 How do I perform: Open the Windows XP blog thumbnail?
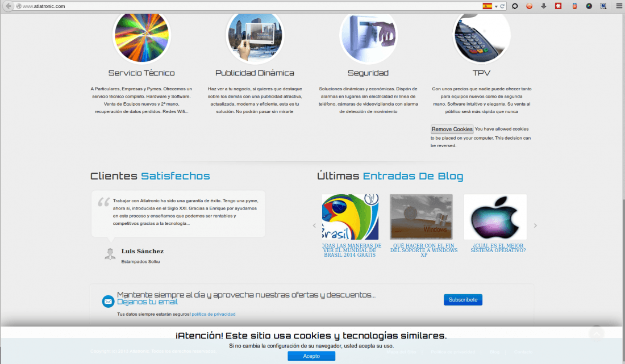tap(422, 217)
